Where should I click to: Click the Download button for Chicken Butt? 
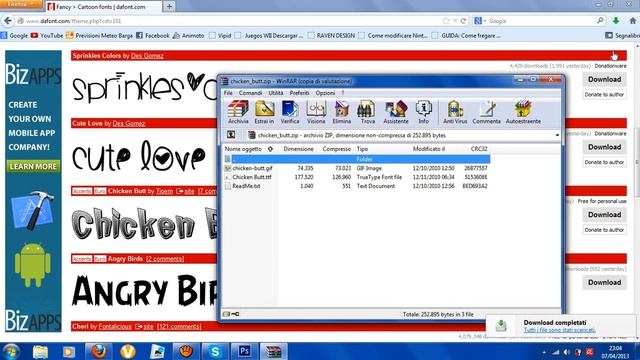pos(604,215)
